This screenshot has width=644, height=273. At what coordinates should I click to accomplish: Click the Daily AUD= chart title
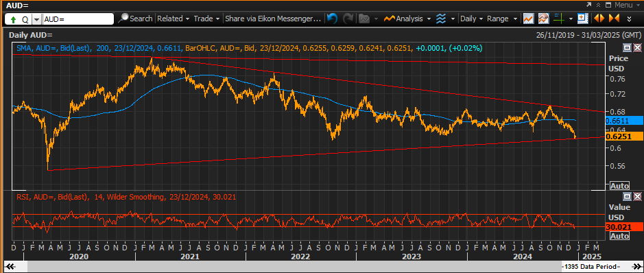pyautogui.click(x=31, y=35)
